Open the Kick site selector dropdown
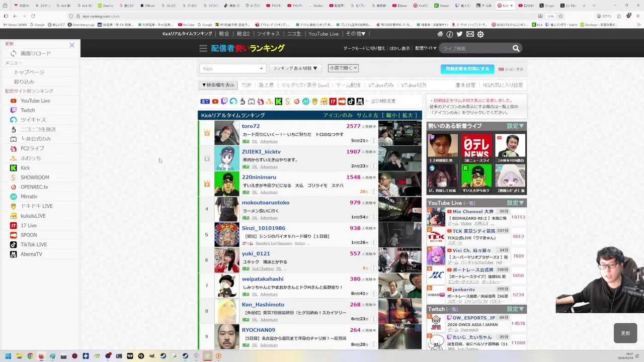Viewport: 644px width, 362px height. 232,68
